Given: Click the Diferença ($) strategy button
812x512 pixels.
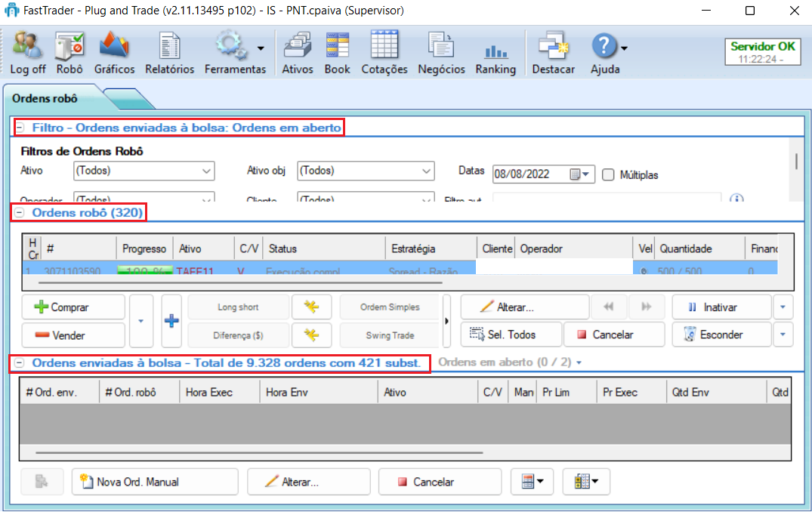Looking at the screenshot, I should (x=238, y=335).
